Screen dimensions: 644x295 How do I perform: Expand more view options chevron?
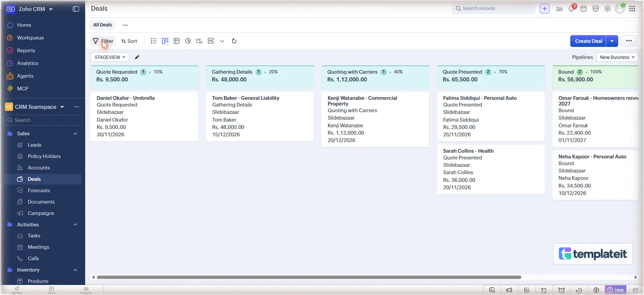pos(222,41)
